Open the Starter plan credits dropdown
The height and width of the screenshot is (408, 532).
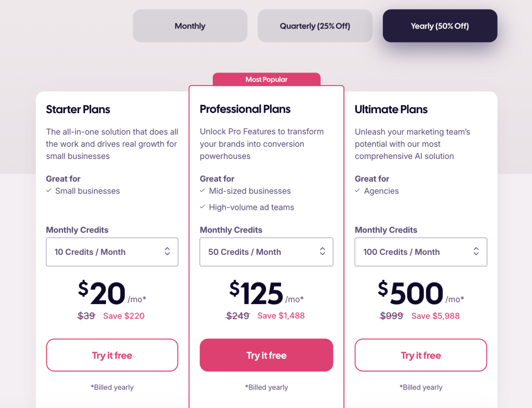[x=112, y=252]
